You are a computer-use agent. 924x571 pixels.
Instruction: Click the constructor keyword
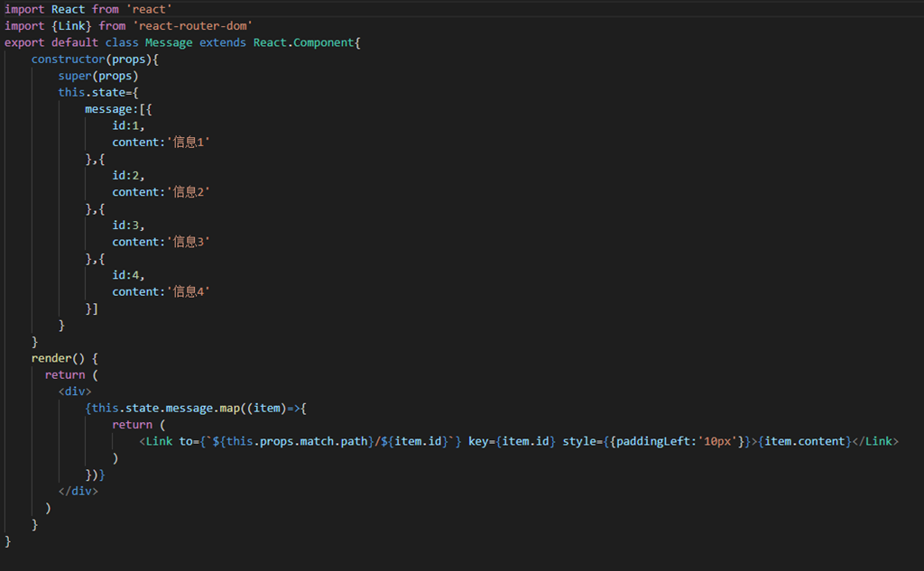click(x=69, y=60)
